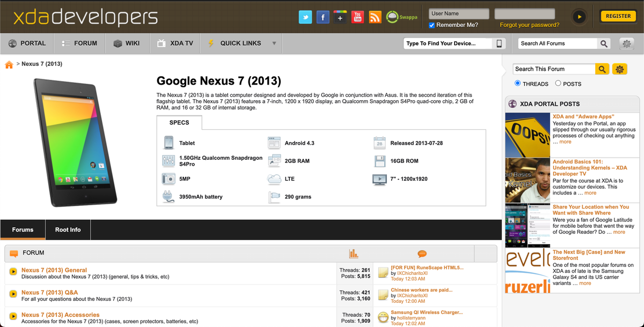Select the SPECS tab
The height and width of the screenshot is (327, 644).
click(179, 122)
